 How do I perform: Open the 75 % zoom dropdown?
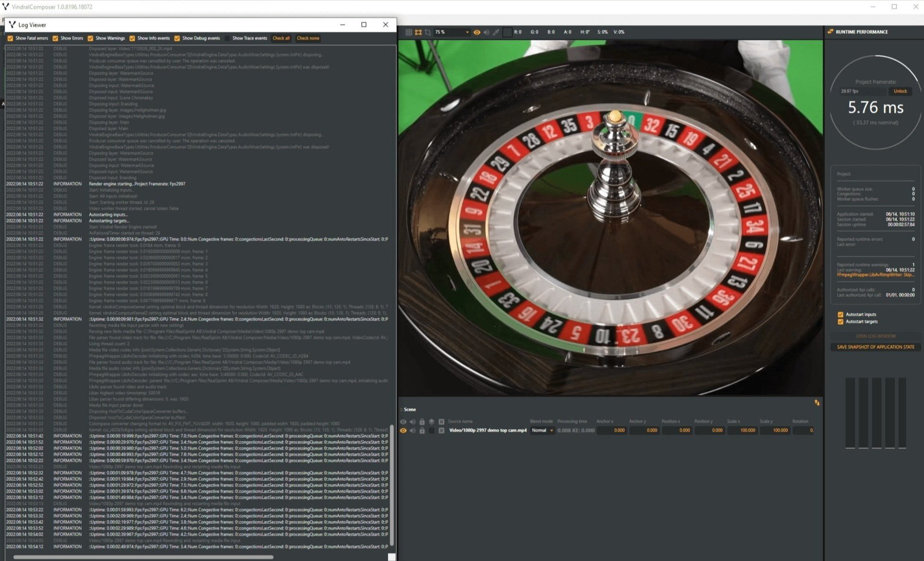467,32
